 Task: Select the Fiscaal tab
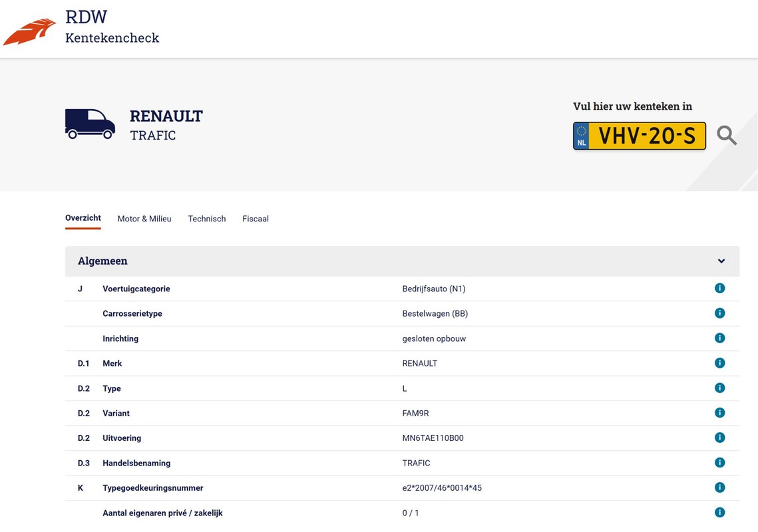click(256, 219)
